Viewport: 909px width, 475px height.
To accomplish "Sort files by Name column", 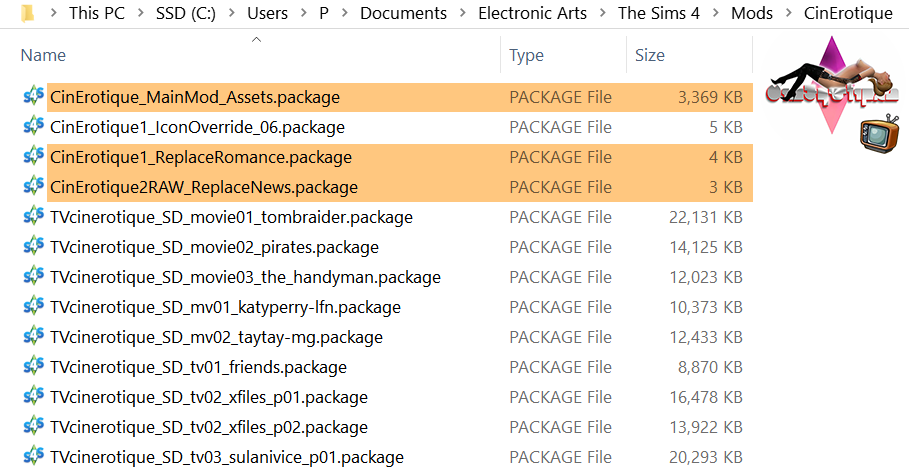I will 43,55.
